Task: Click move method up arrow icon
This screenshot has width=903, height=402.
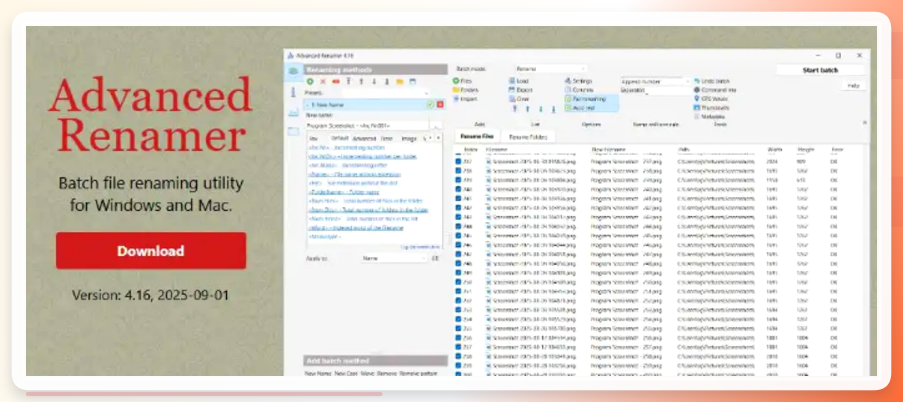Action: [x=361, y=82]
